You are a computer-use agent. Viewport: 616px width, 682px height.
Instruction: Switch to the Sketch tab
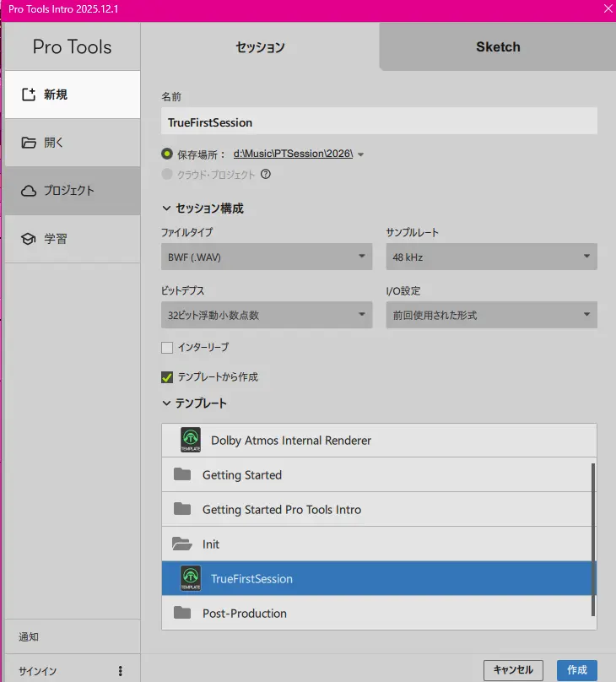point(498,47)
